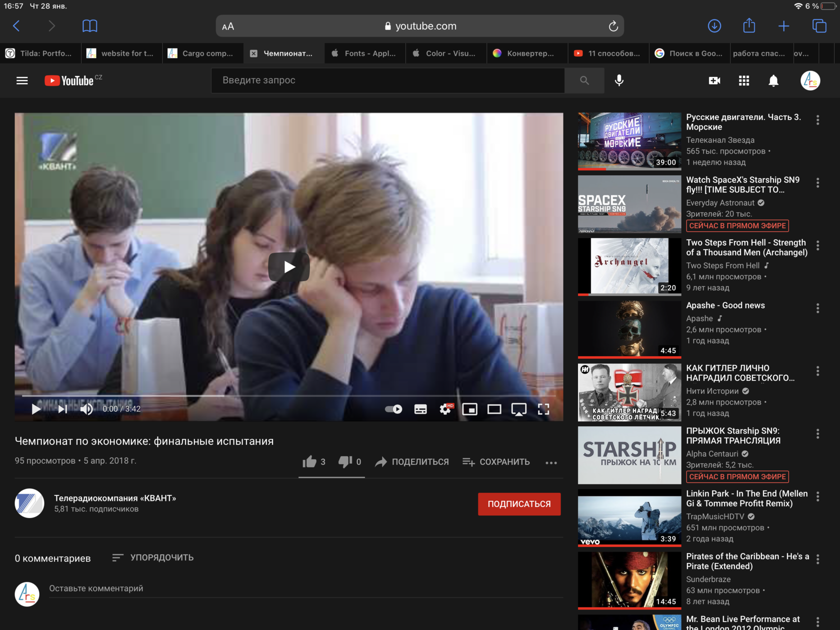
Task: Open options for Linkin Park video
Action: tap(817, 496)
